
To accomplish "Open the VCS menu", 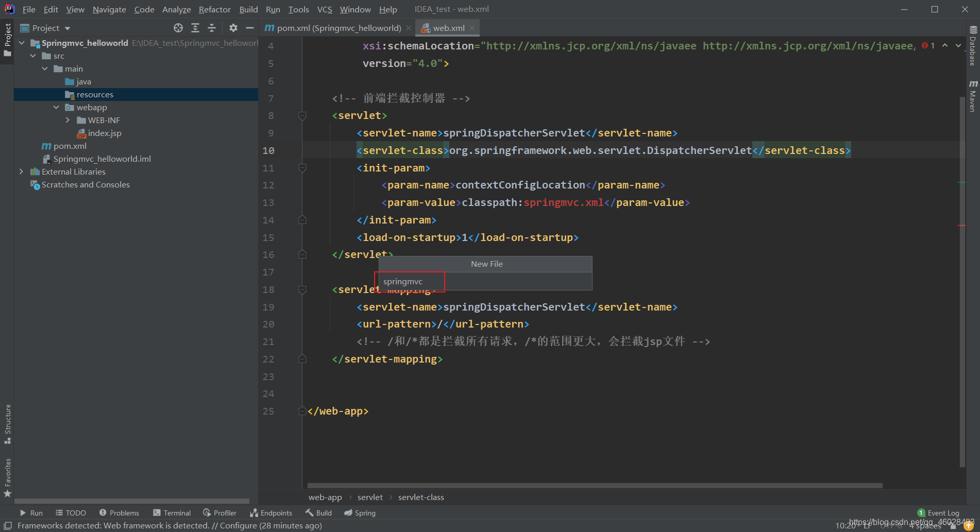I will point(325,9).
